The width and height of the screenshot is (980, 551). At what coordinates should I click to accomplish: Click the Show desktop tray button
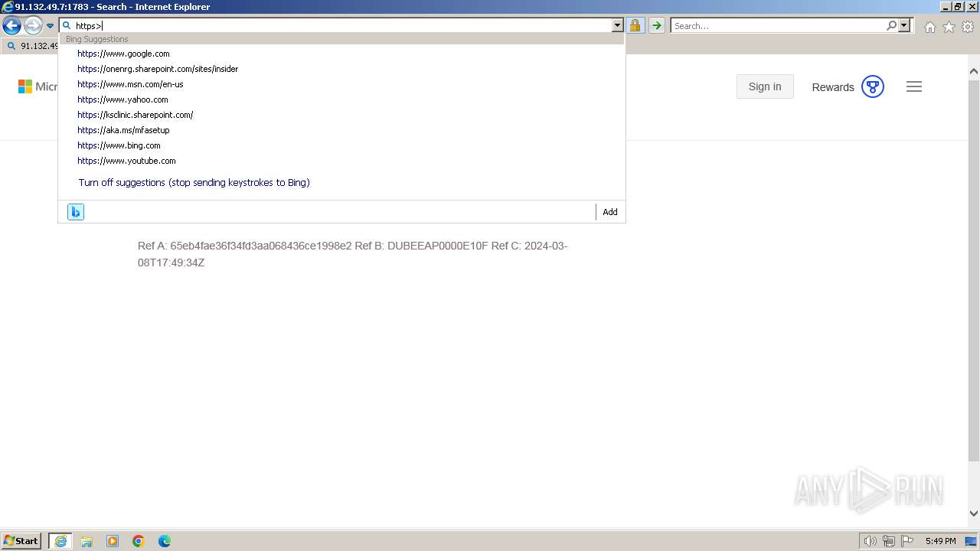971,541
